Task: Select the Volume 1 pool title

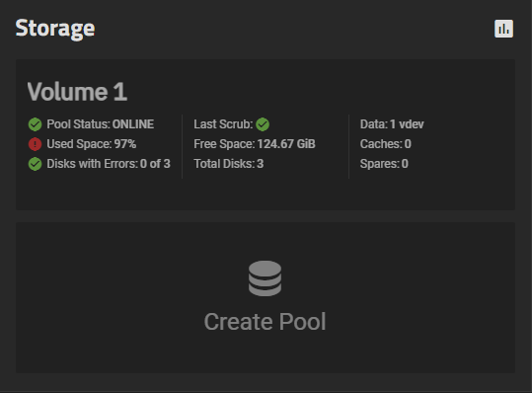Action: [77, 92]
